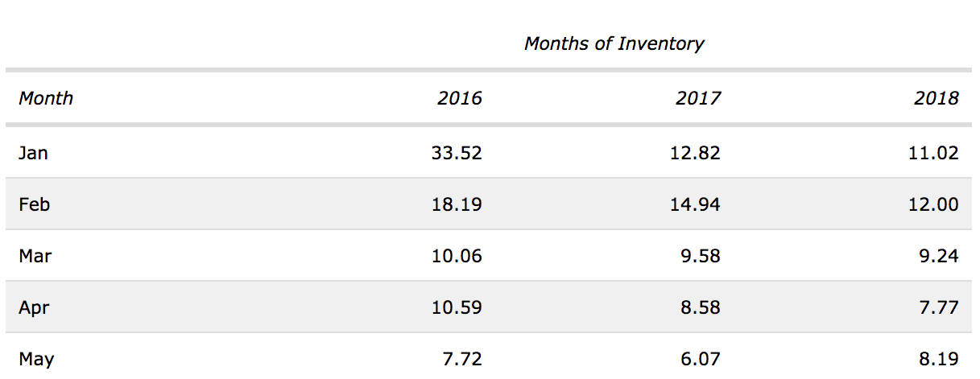Screen dimensions: 980x379
Task: Click the 11.02 cell in Jan 2018
Action: [933, 153]
